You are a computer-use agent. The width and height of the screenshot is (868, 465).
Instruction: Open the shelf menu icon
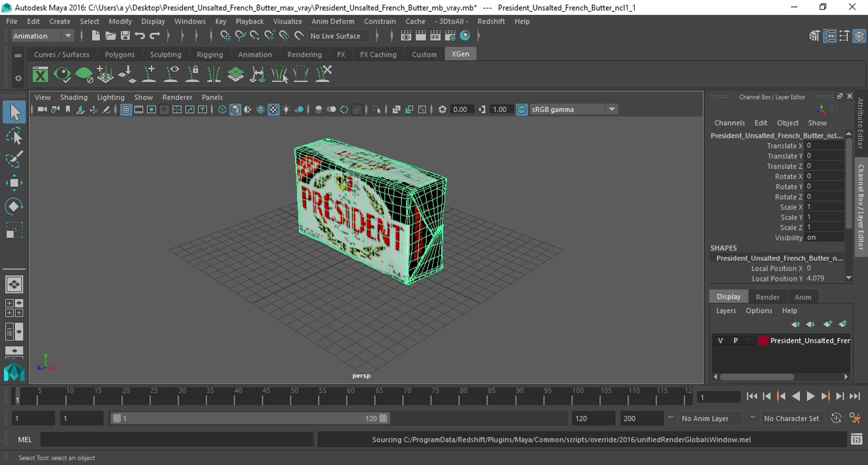click(x=18, y=55)
